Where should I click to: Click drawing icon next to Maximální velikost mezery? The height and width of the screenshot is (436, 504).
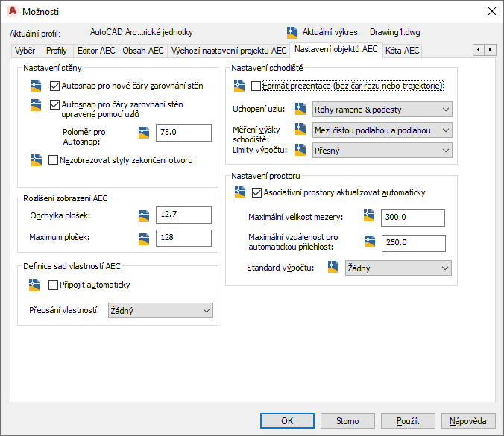(x=369, y=215)
